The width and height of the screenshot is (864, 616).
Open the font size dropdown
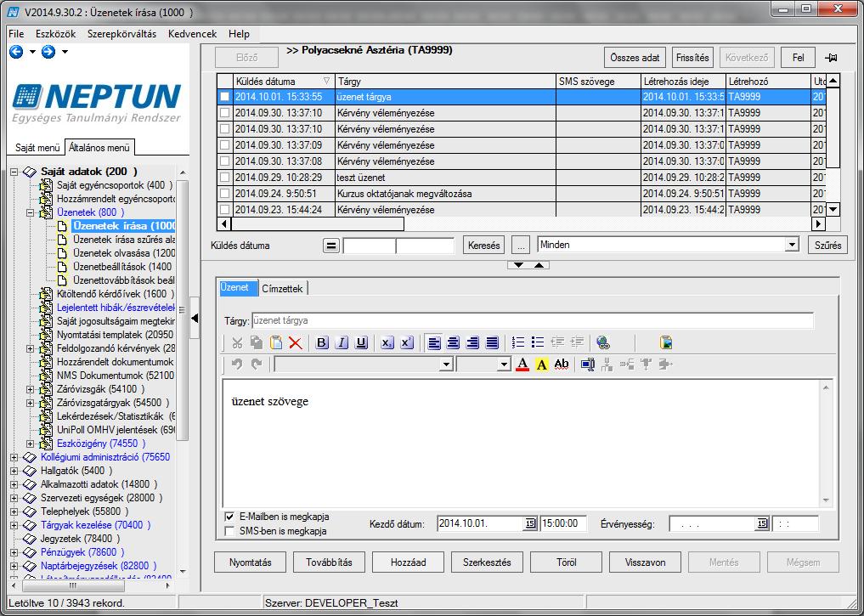pyautogui.click(x=504, y=365)
